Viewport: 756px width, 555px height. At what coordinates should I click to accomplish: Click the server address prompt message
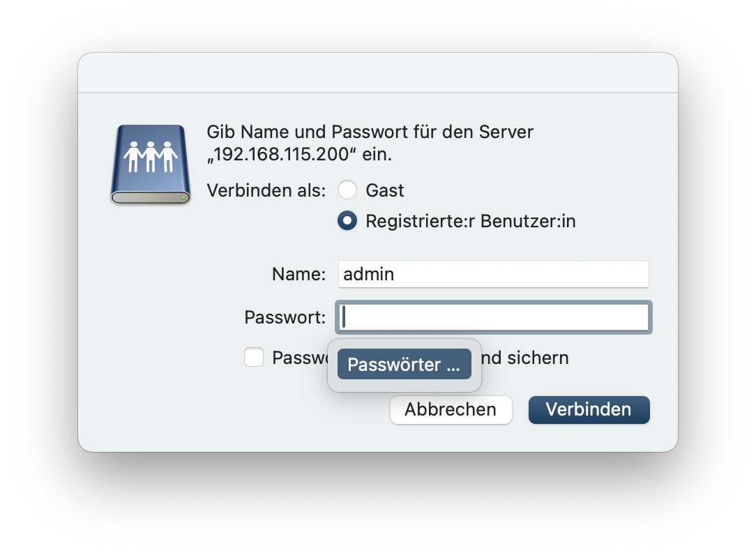coord(370,143)
